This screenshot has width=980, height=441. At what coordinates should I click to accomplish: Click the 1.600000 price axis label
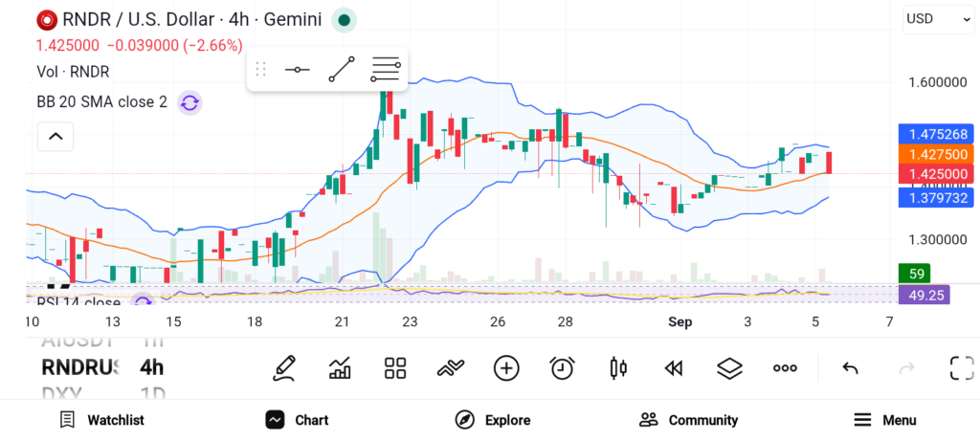click(x=938, y=83)
